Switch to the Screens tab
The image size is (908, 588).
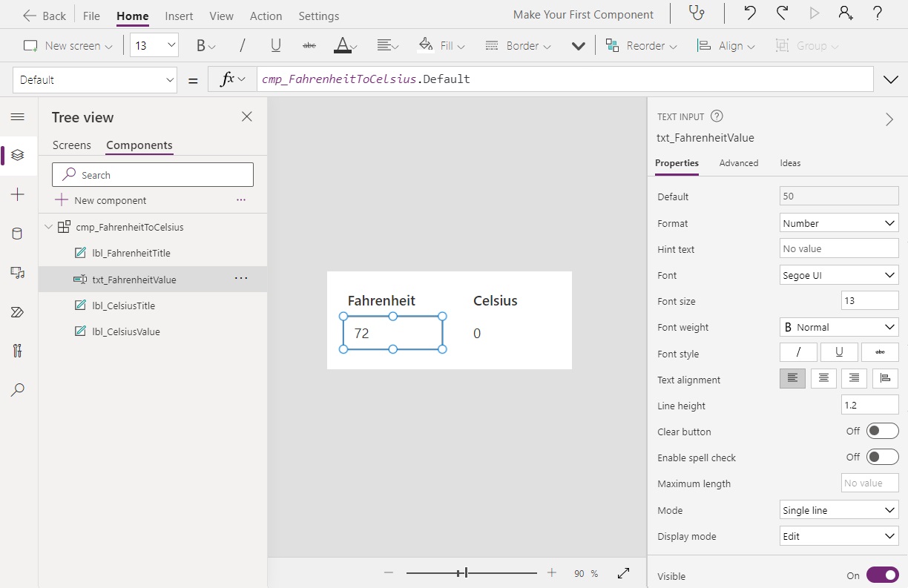coord(71,145)
